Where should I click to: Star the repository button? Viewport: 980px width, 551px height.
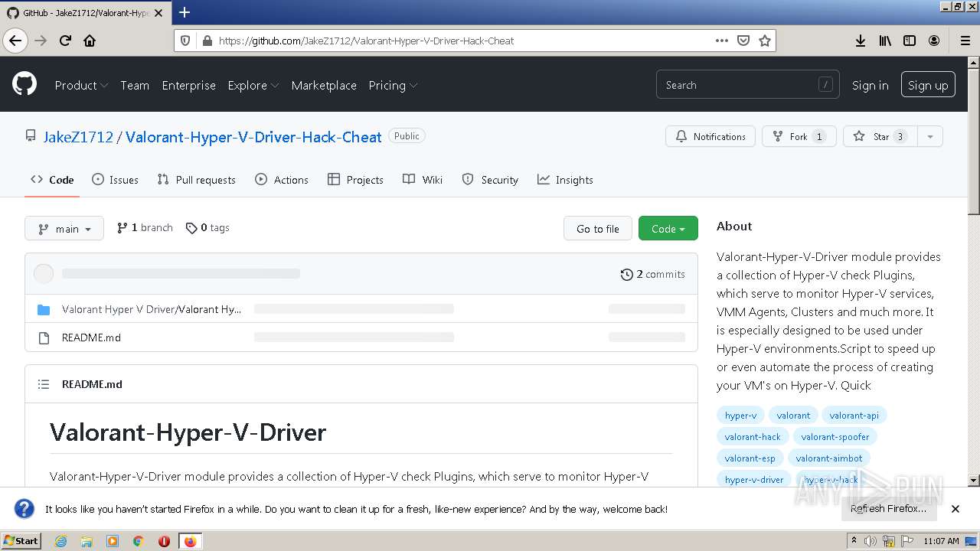point(880,136)
